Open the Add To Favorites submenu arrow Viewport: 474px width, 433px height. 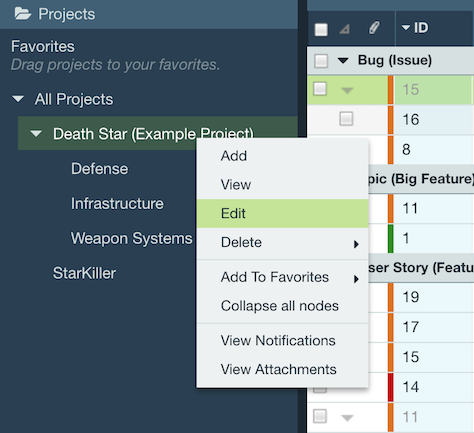pyautogui.click(x=356, y=279)
